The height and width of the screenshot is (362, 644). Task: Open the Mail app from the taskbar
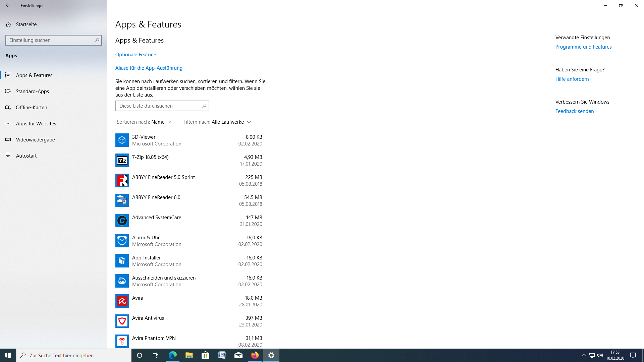point(238,355)
